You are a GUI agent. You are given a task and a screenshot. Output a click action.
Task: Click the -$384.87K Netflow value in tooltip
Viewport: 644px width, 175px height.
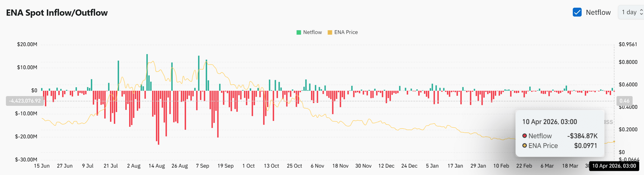[582, 136]
